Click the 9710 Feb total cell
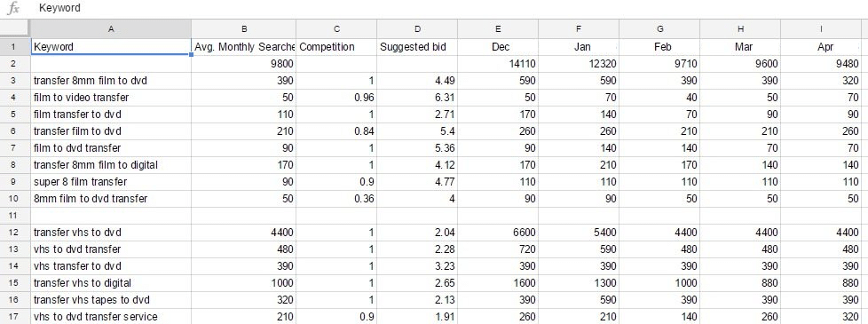This screenshot has height=324, width=868. coord(659,64)
